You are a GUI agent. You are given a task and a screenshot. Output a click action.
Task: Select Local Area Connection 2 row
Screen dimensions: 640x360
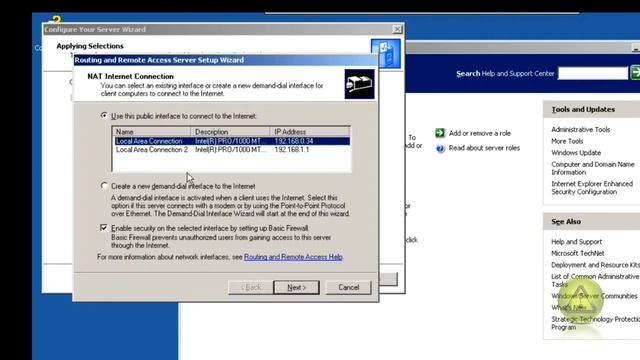click(232, 150)
